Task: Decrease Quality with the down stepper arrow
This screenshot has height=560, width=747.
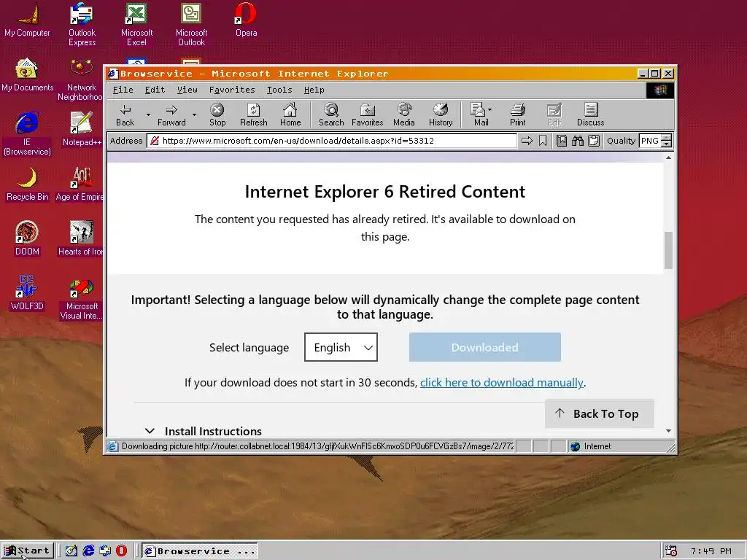Action: click(667, 144)
